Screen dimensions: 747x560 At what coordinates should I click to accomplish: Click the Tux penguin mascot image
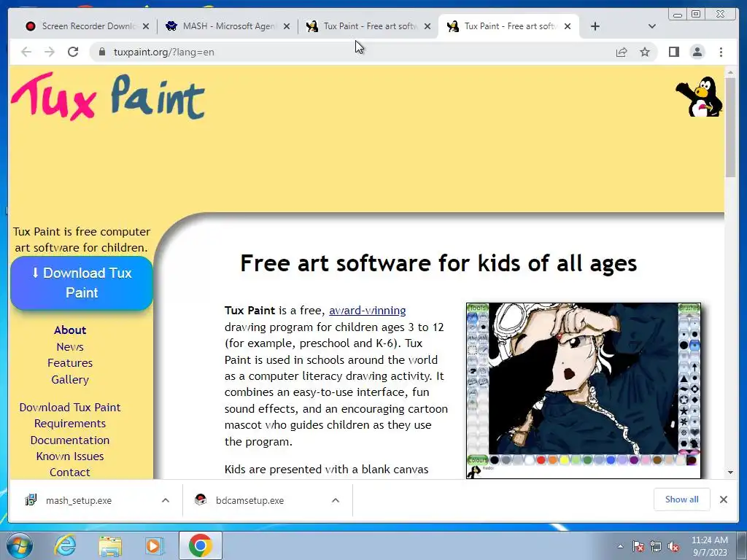pyautogui.click(x=699, y=97)
